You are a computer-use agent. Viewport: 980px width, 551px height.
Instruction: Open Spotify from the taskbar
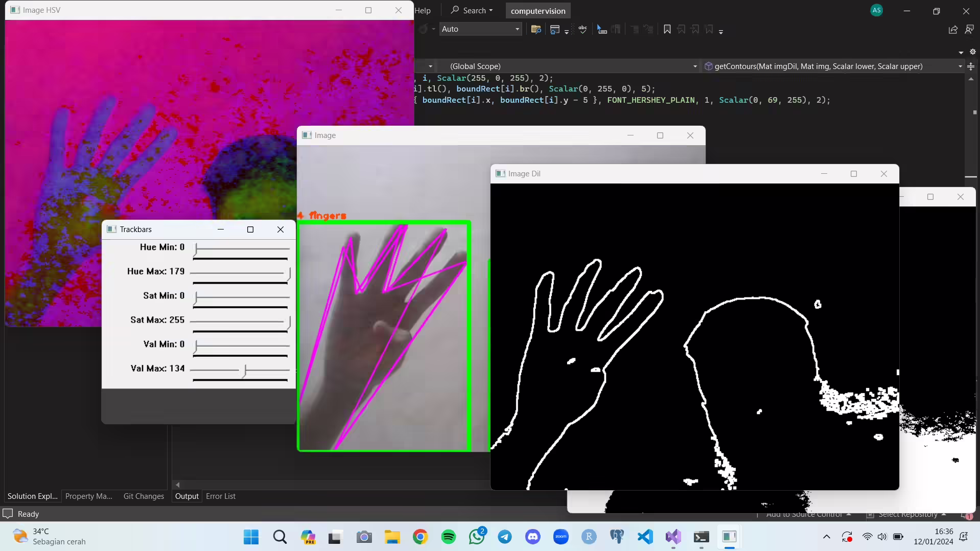click(x=448, y=537)
